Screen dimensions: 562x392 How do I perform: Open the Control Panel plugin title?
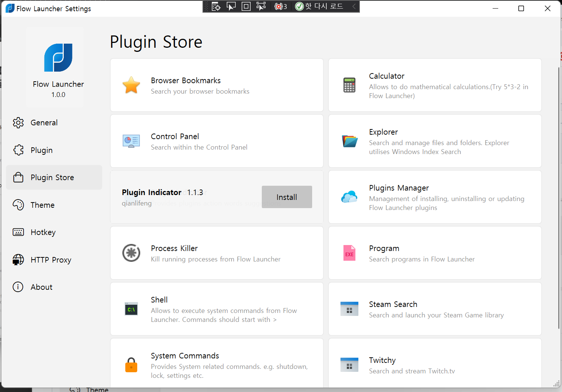click(x=175, y=137)
